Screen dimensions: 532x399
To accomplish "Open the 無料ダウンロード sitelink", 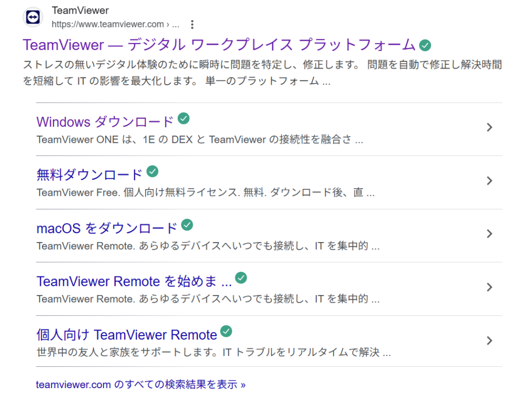I will [x=89, y=175].
